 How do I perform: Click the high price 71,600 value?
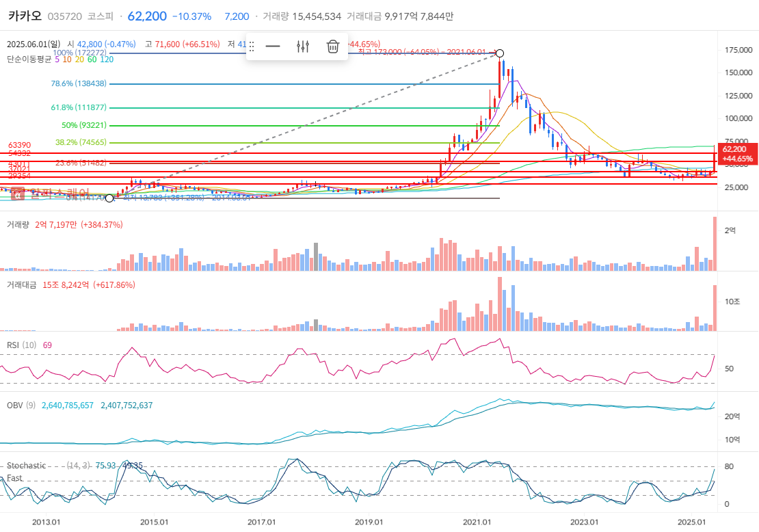pos(167,44)
